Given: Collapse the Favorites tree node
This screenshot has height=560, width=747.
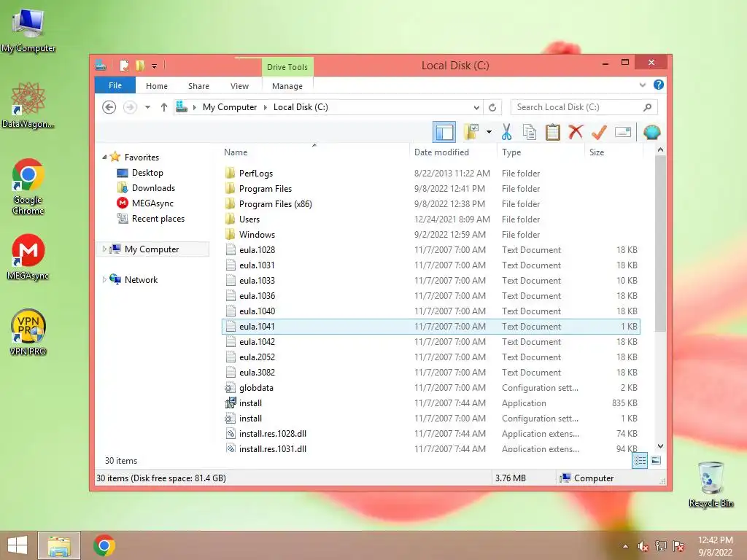Looking at the screenshot, I should [104, 157].
